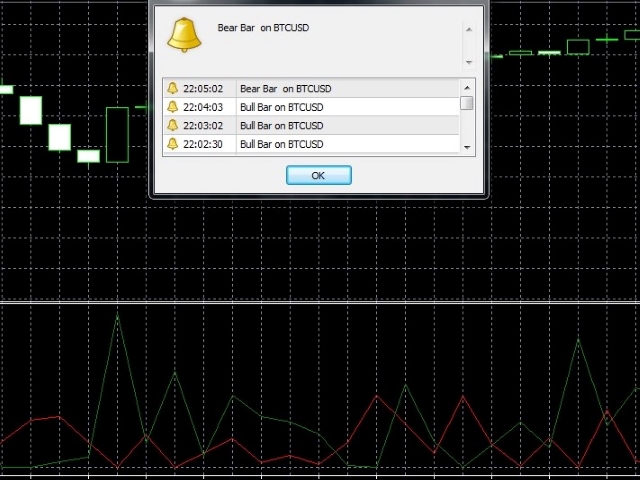This screenshot has height=480, width=640.
Task: Click alert list scrollbar up arrow
Action: (467, 87)
